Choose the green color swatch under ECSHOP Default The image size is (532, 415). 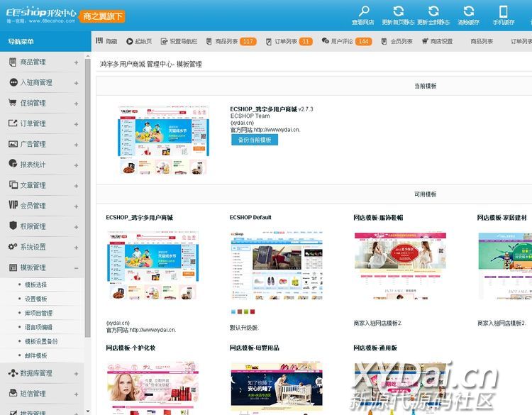pos(246,311)
